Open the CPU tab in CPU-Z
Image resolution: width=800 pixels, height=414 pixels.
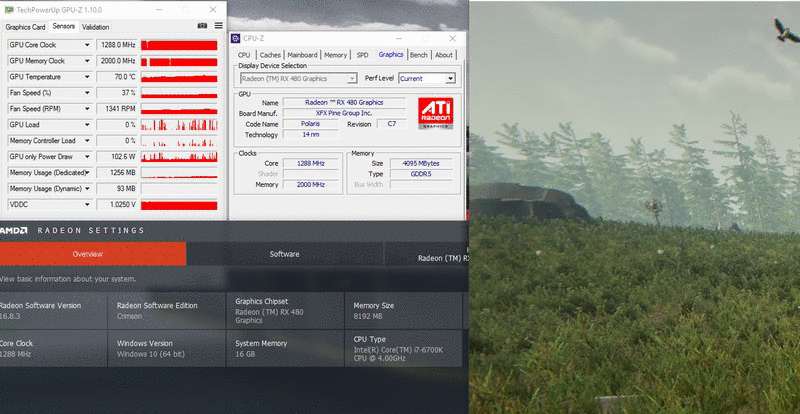[x=244, y=55]
